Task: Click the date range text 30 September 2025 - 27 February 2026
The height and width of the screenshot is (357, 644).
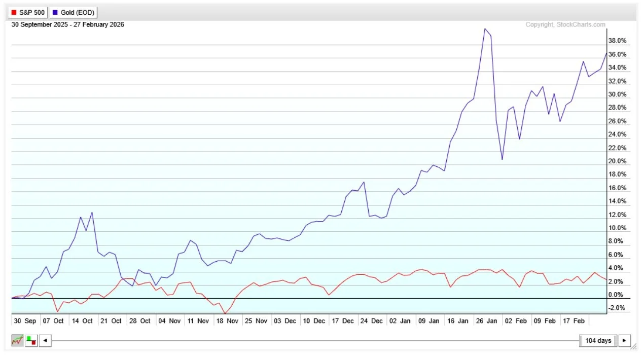Action: coord(68,24)
